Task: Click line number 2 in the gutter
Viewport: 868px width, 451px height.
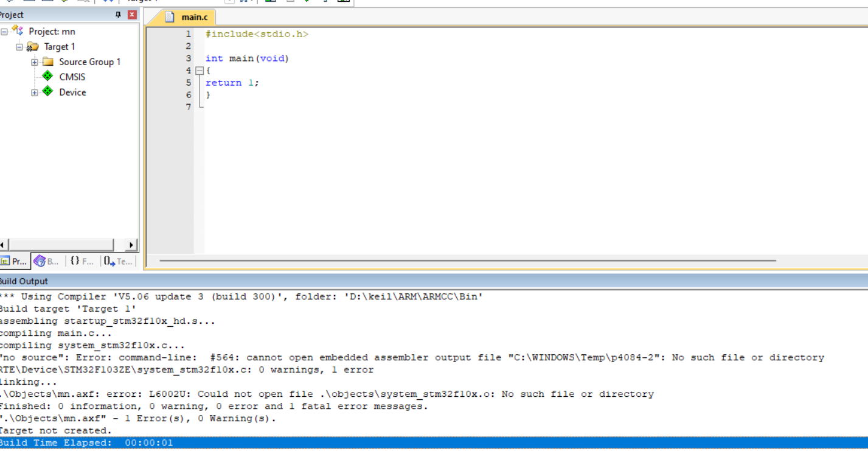Action: (x=189, y=46)
